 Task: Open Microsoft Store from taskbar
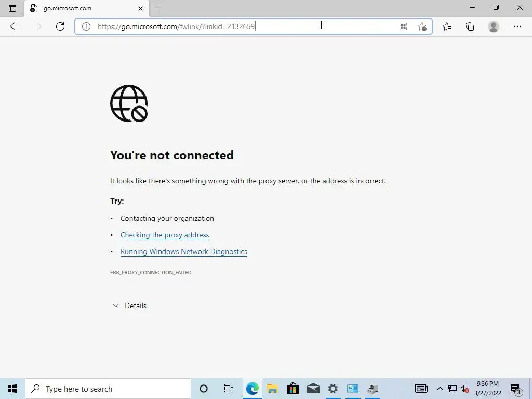point(292,389)
